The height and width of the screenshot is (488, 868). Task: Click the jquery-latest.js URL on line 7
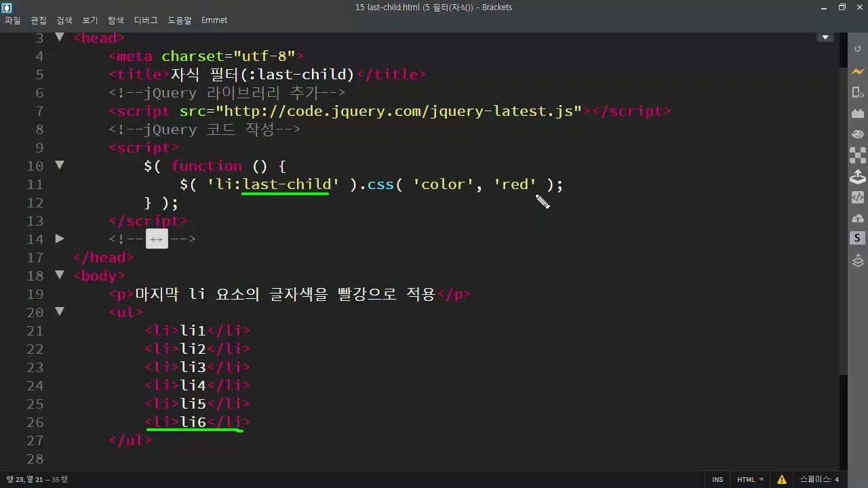[x=399, y=111]
